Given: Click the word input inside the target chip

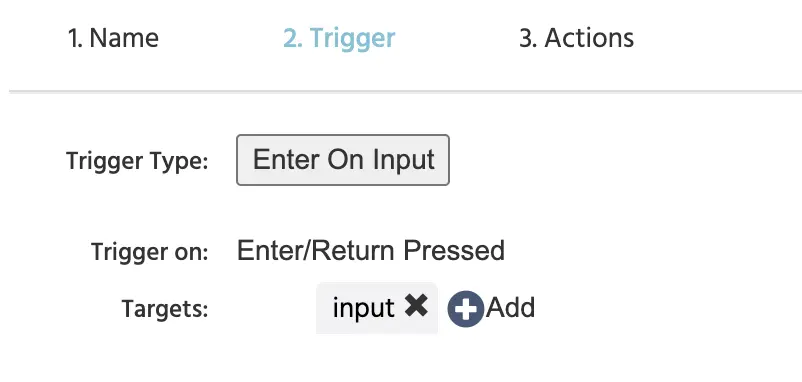Looking at the screenshot, I should click(363, 308).
